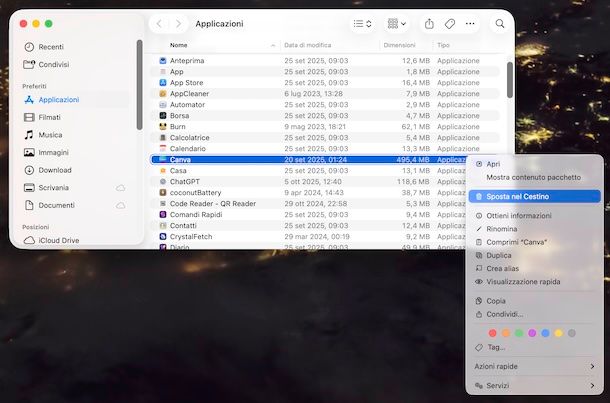The image size is (610, 403).
Task: Click the Search magnifier icon
Action: (500, 24)
